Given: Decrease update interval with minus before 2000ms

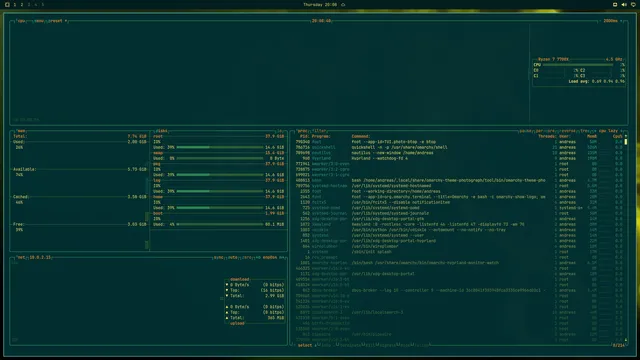Looking at the screenshot, I should [601, 21].
